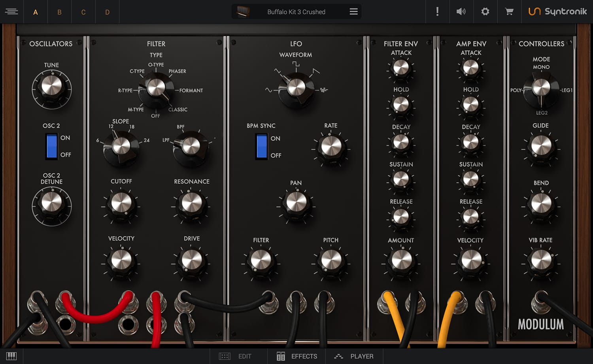This screenshot has height=364, width=593.
Task: Select the part D tab
Action: point(107,12)
